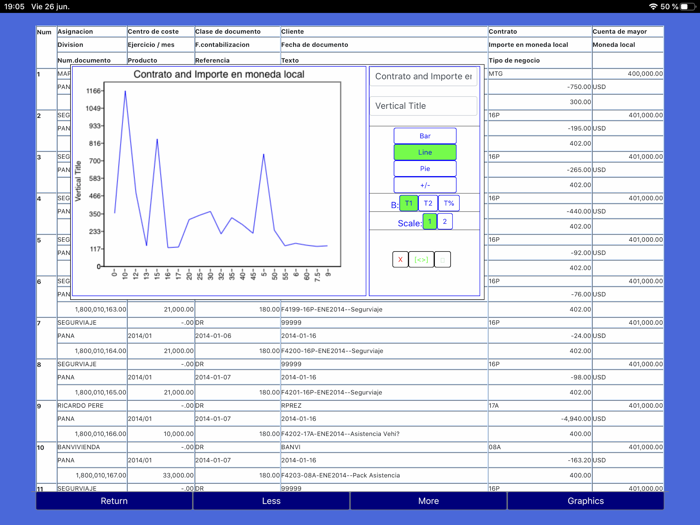
Task: Select the F4199-16P-ENE2014 text cell
Action: [x=384, y=309]
